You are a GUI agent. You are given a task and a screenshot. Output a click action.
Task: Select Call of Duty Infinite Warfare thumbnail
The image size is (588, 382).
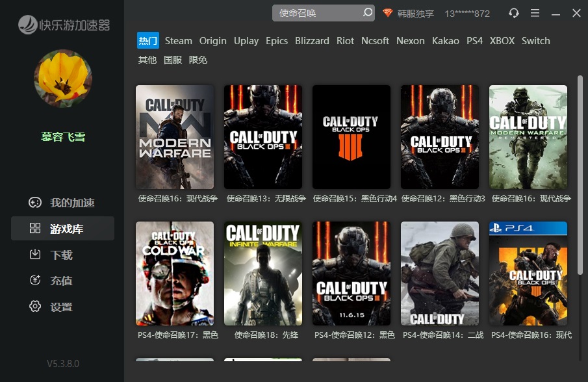point(263,274)
